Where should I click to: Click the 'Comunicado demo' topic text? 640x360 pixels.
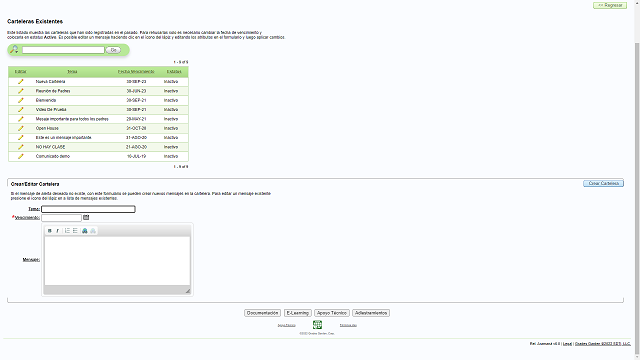[53, 156]
